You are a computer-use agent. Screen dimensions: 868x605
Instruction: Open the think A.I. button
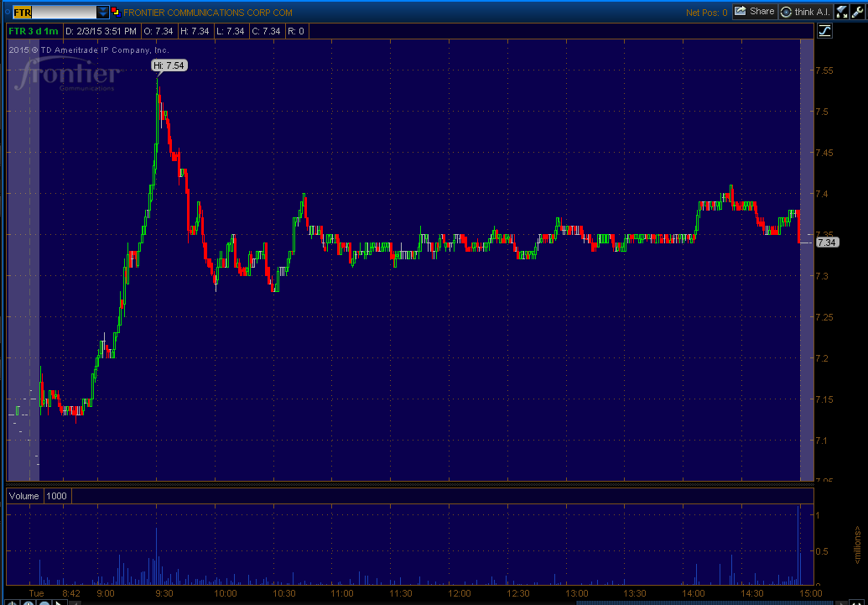pos(805,12)
